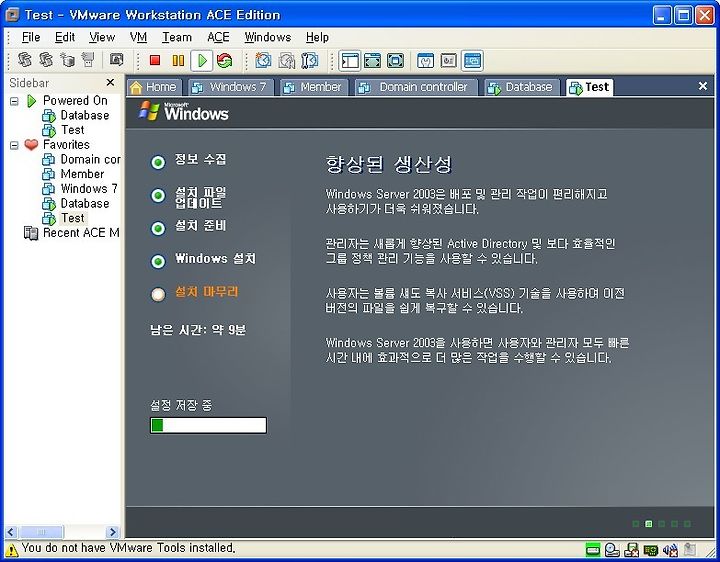720x562 pixels.
Task: Toggle the sidebar show/hide toolbar icon
Action: 350,60
